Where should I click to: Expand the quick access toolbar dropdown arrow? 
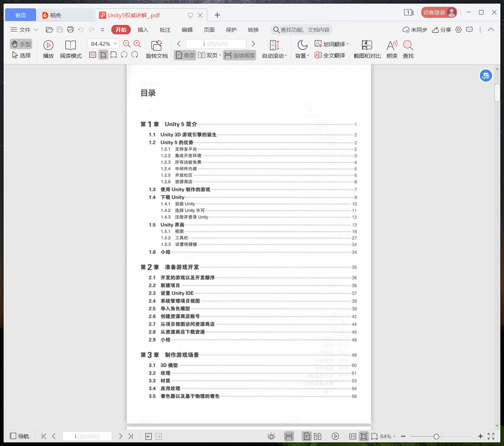[102, 30]
